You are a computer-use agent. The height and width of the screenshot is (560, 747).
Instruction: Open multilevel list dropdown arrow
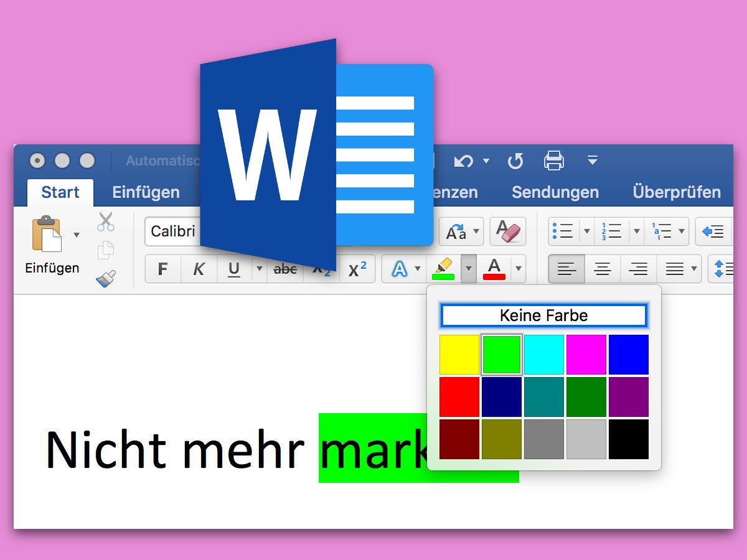pyautogui.click(x=682, y=231)
